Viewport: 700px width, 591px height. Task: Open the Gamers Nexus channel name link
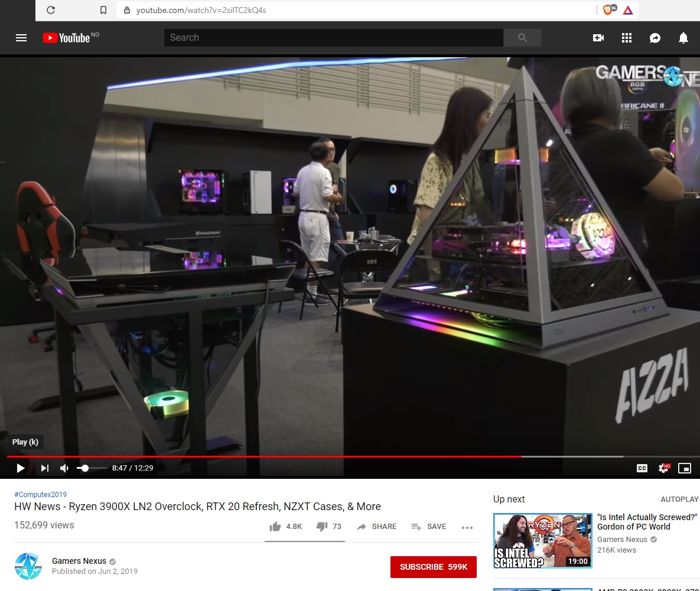pos(79,561)
